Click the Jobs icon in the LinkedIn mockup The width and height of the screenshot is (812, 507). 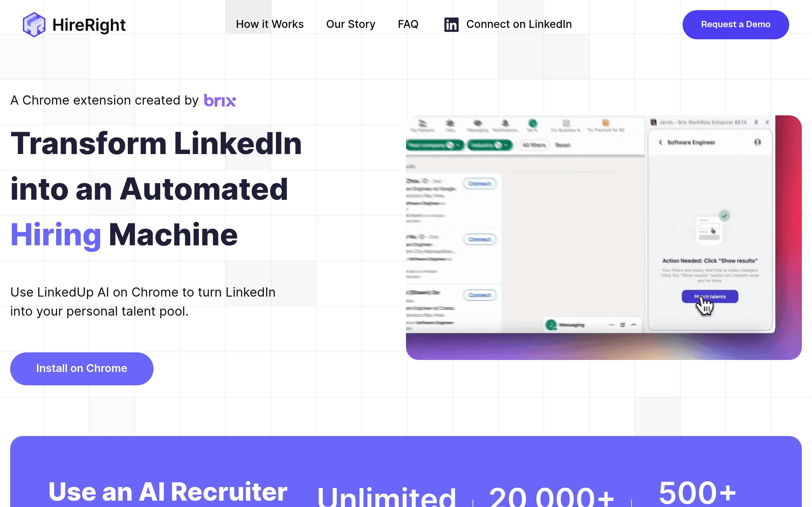tap(450, 123)
